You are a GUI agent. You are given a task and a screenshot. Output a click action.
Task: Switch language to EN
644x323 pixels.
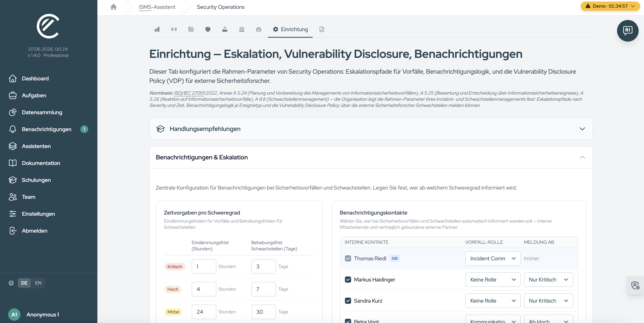tap(38, 283)
